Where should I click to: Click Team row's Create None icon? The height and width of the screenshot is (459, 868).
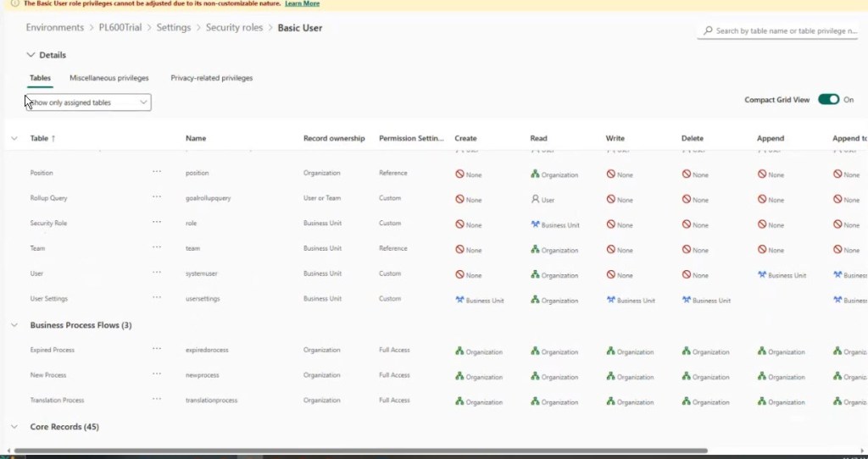[459, 250]
